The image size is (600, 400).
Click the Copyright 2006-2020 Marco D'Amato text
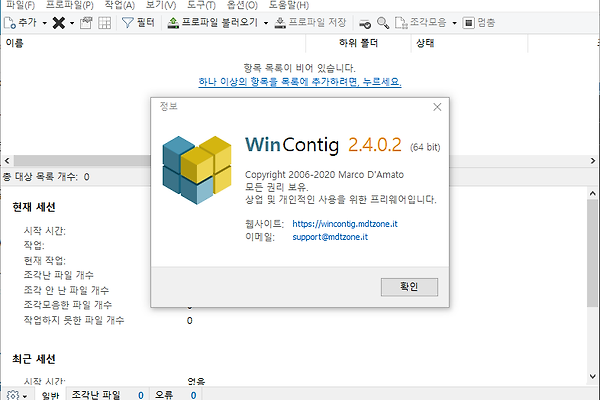click(x=324, y=175)
